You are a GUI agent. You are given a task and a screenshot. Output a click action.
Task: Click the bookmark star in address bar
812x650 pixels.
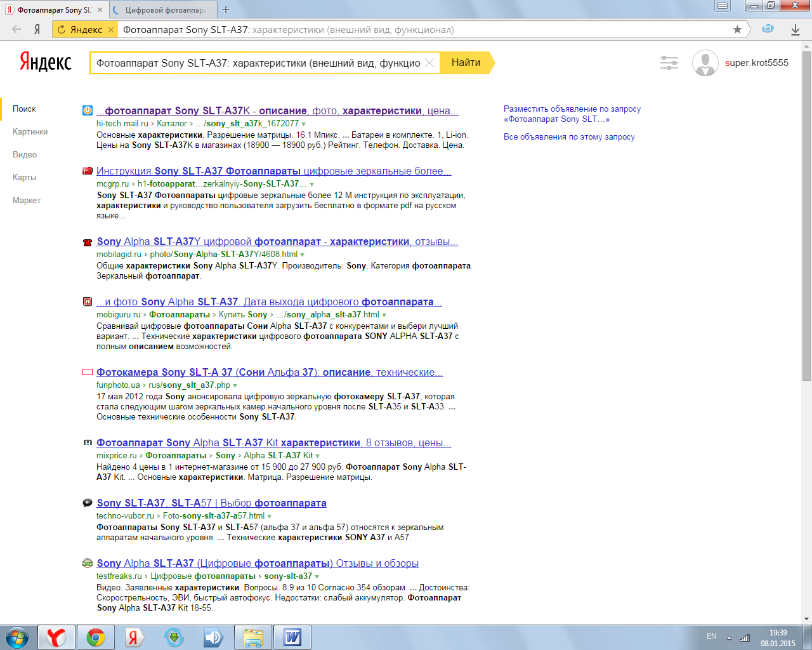pyautogui.click(x=737, y=29)
